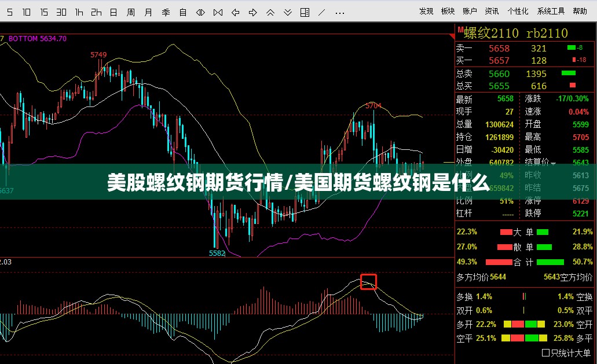
Task: Click the red M marker icon
Action: click(460, 30)
